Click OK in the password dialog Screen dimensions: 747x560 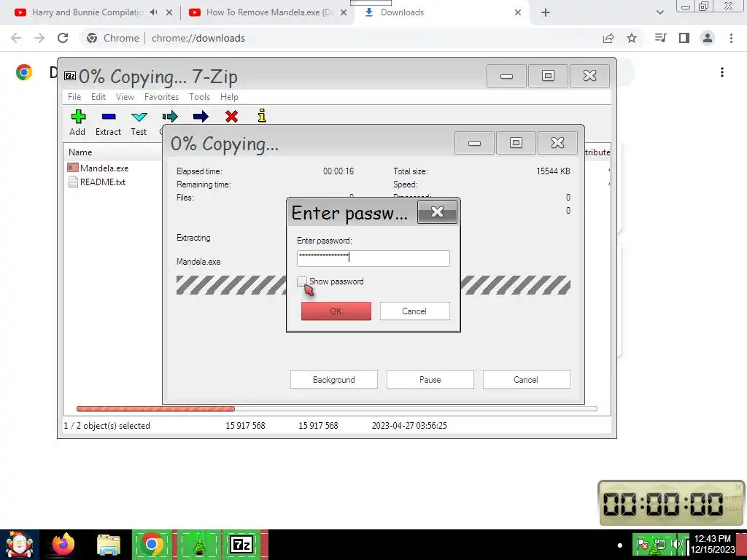click(x=336, y=311)
